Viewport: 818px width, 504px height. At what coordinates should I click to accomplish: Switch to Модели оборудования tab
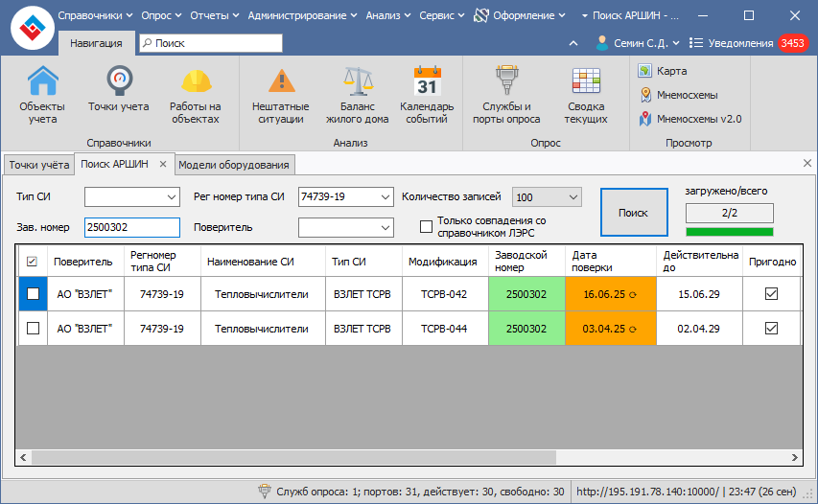click(x=234, y=165)
